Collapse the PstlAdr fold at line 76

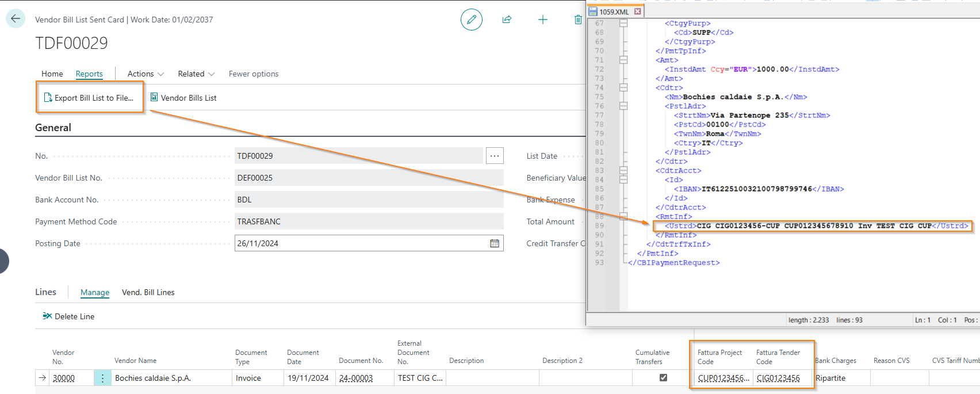click(623, 106)
